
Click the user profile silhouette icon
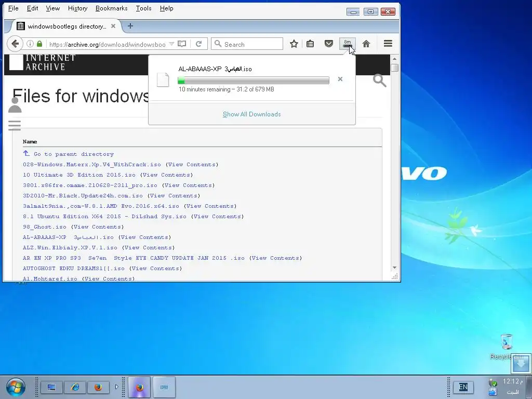(15, 105)
